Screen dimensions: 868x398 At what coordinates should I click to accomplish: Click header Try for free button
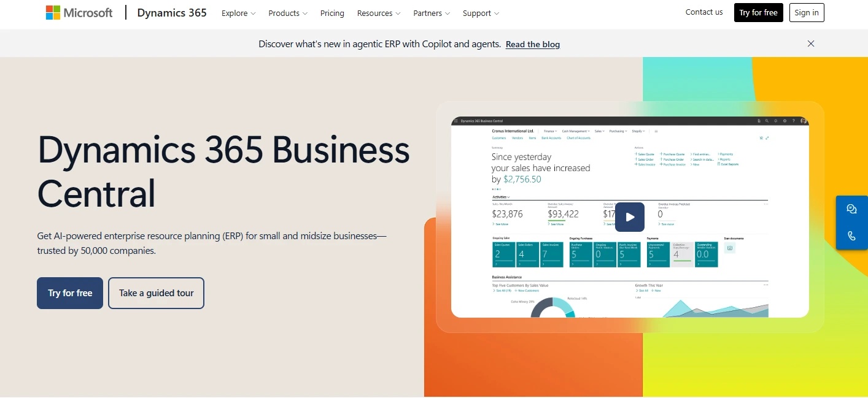(x=758, y=12)
